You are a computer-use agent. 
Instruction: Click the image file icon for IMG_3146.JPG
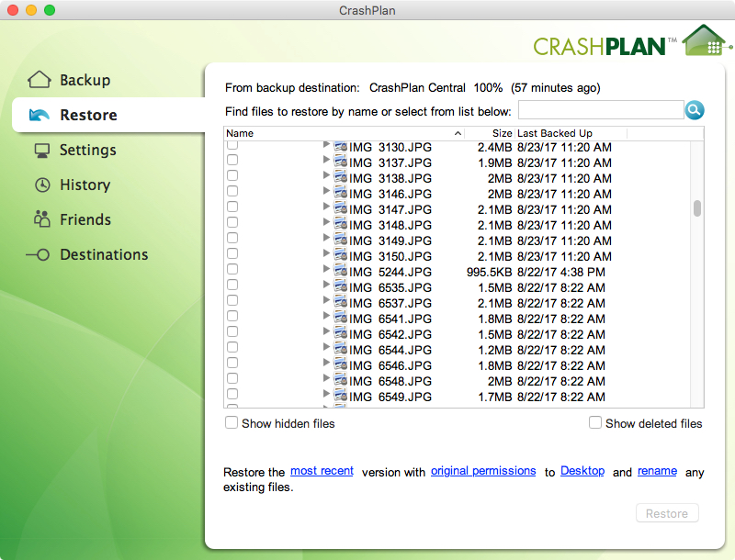coord(341,193)
